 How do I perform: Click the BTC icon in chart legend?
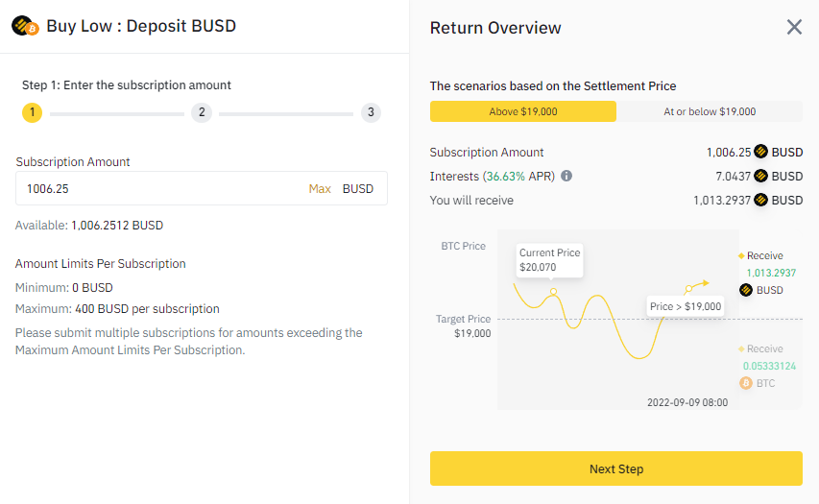(x=746, y=383)
